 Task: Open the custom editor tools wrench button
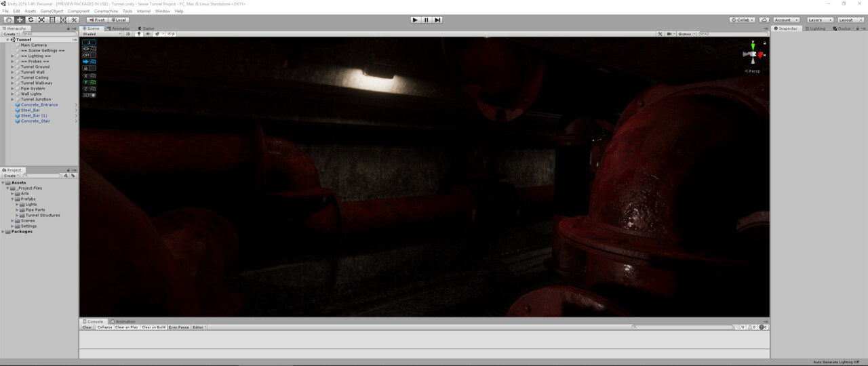pos(74,20)
